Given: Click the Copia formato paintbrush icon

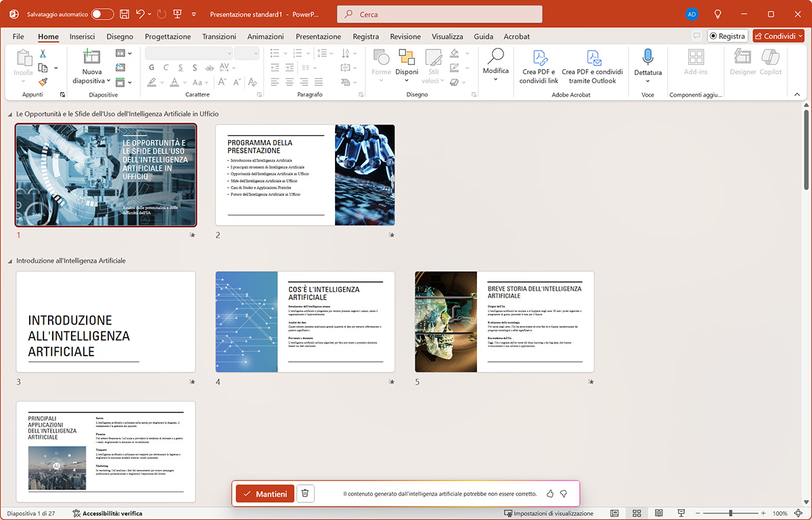Looking at the screenshot, I should 43,82.
